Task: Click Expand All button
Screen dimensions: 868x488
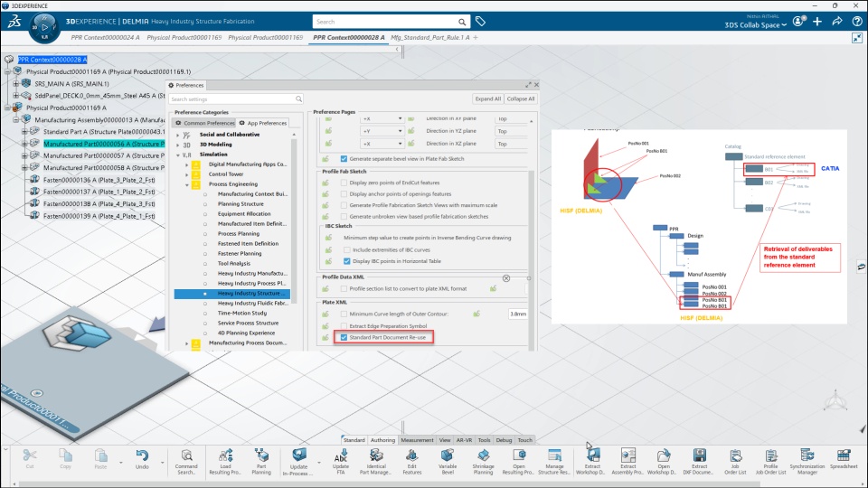Action: (487, 99)
